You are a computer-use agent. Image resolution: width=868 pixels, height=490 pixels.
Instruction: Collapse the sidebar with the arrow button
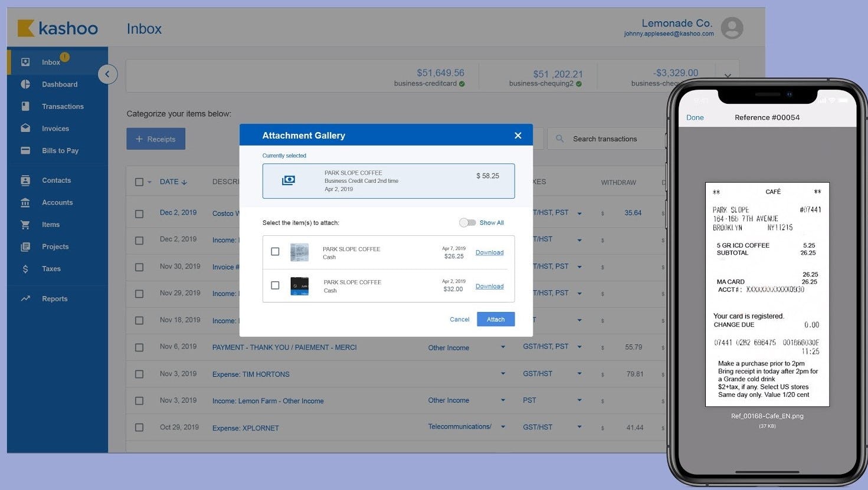107,74
